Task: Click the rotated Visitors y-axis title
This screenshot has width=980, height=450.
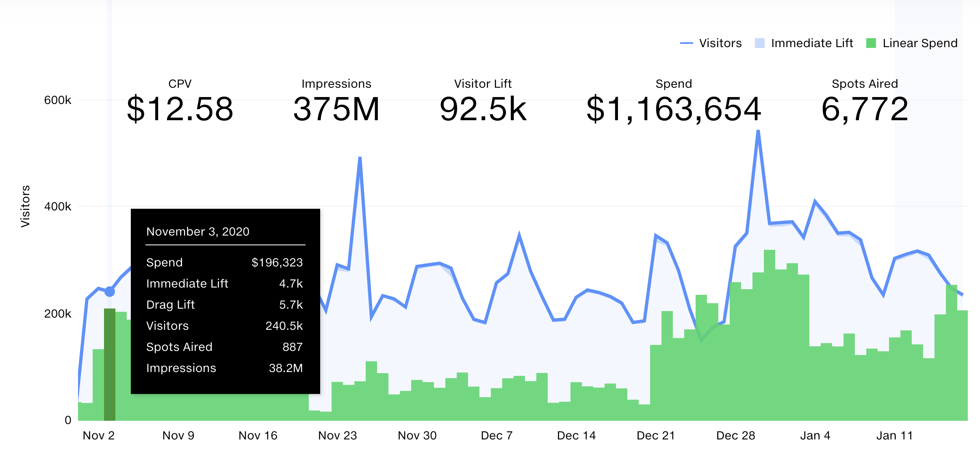Action: (25, 206)
